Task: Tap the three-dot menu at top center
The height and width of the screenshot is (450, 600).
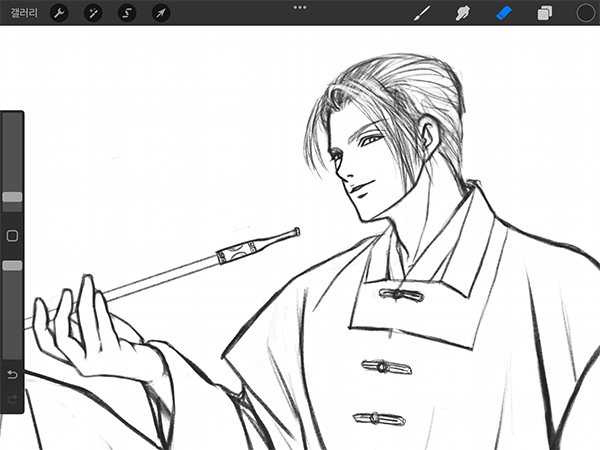Action: point(300,7)
